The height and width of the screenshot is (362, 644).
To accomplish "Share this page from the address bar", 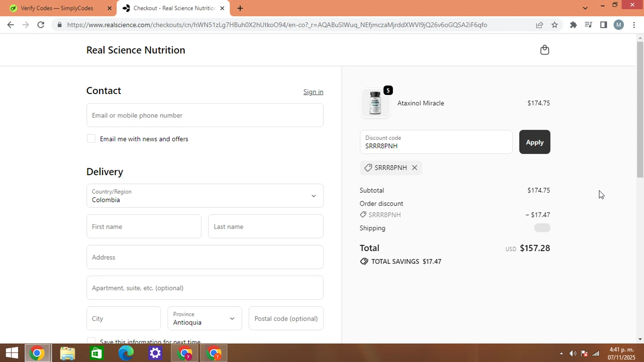I will [x=539, y=25].
